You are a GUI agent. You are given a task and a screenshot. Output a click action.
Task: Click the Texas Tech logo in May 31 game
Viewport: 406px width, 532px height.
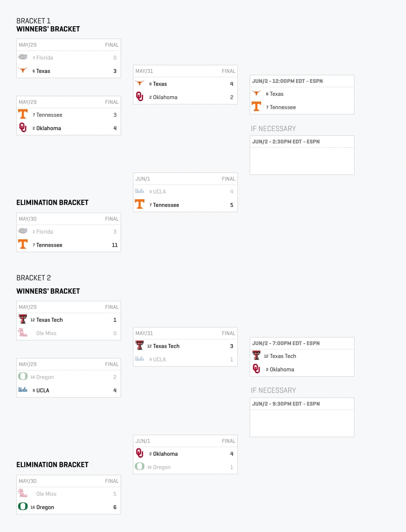click(140, 346)
